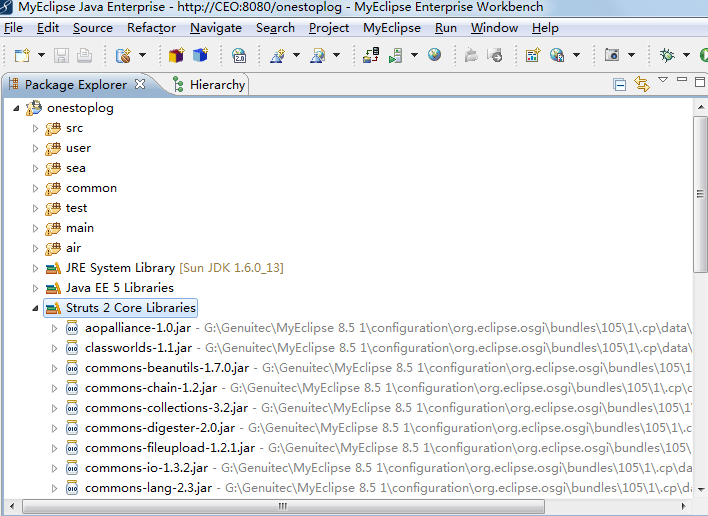Open Package Explorer view menu triangle
Viewport: 708px width, 516px height.
pos(663,80)
